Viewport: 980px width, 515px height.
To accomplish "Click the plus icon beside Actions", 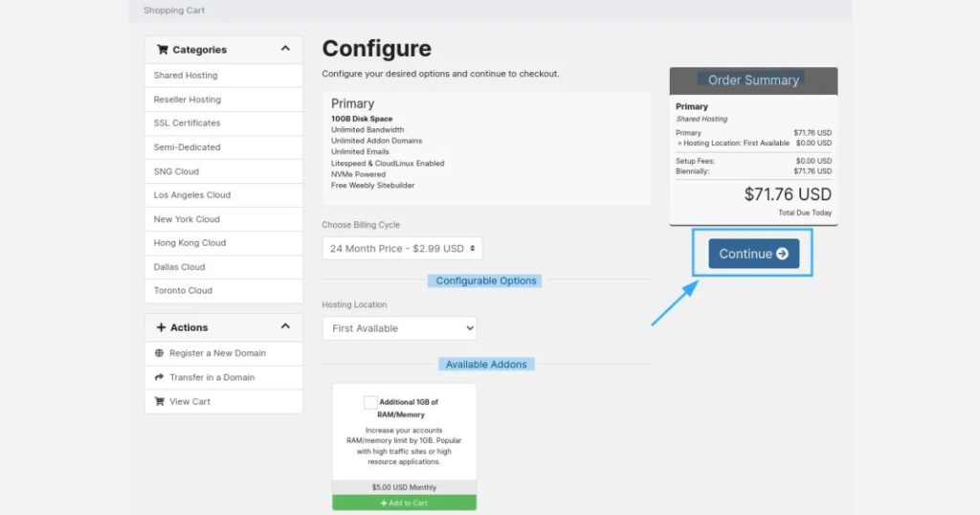I will [161, 327].
